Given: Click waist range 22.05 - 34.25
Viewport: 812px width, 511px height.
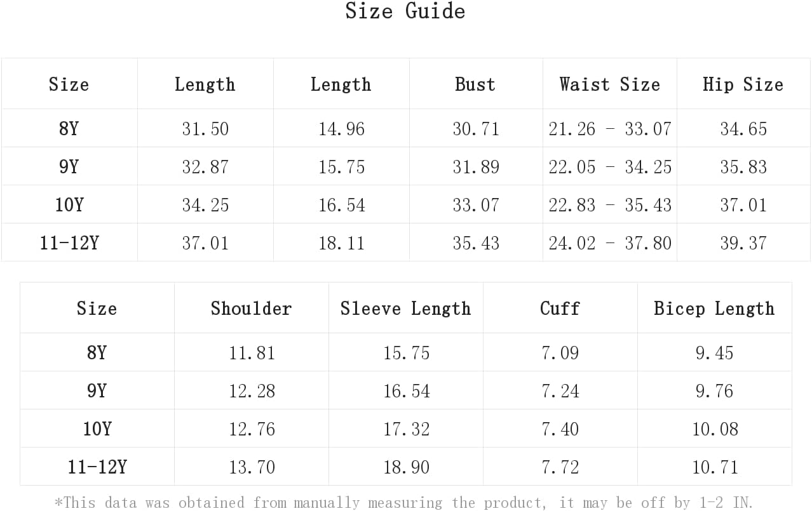Looking at the screenshot, I should pos(610,166).
